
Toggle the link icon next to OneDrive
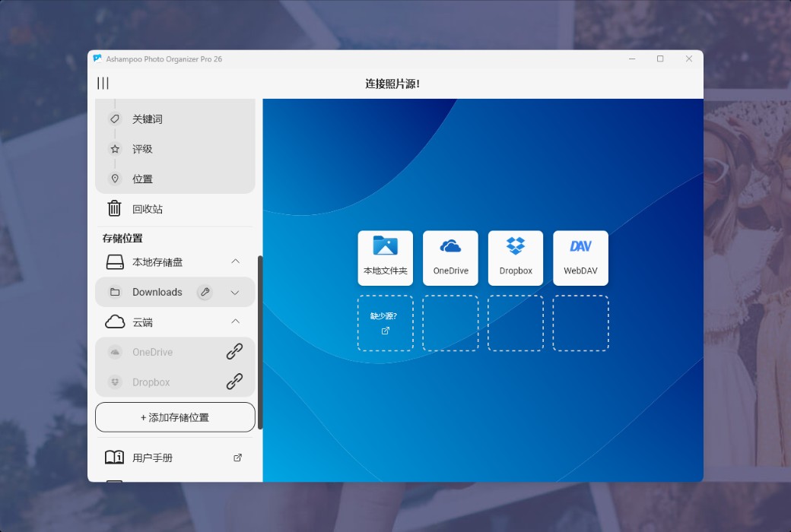coord(233,352)
